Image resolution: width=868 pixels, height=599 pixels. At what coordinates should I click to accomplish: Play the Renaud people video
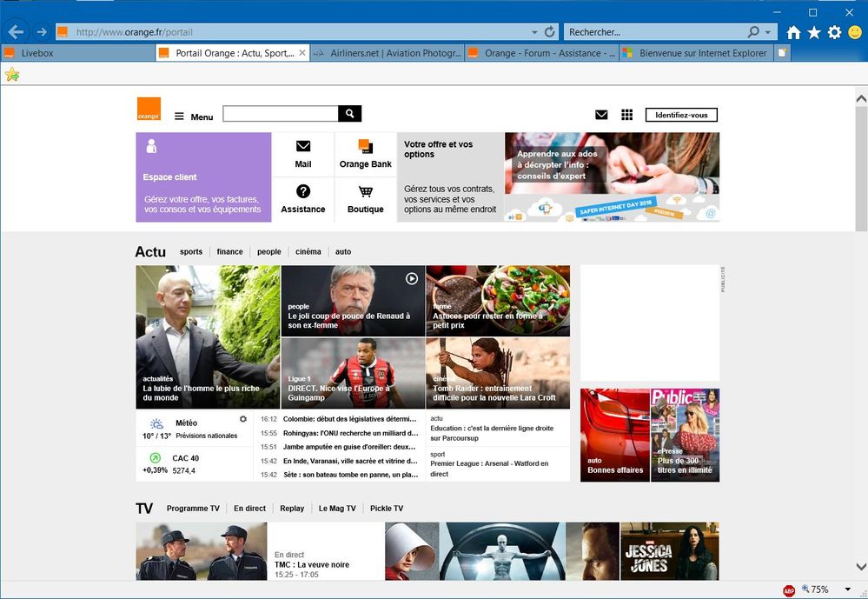point(412,278)
